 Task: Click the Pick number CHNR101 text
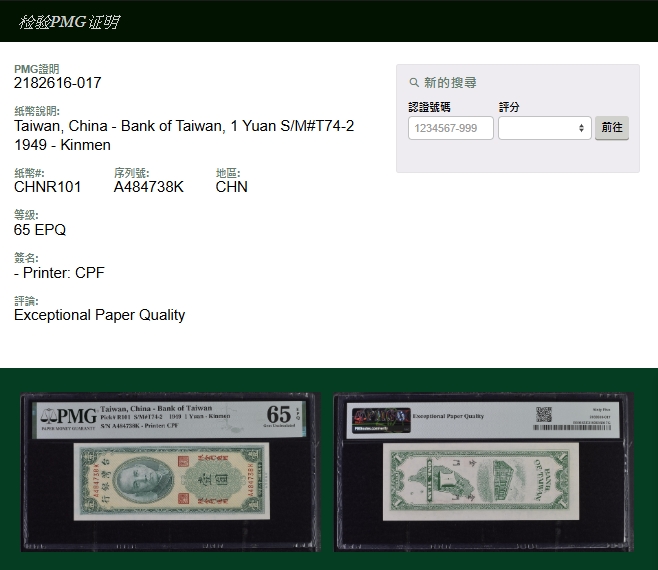click(48, 187)
